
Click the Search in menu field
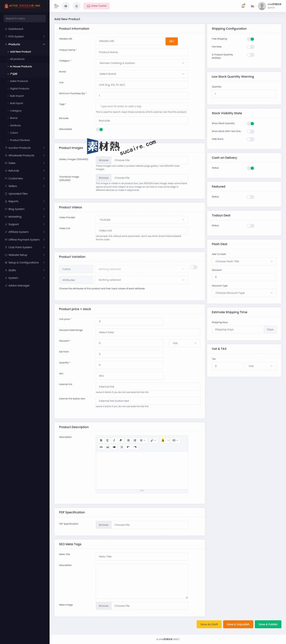(x=25, y=19)
